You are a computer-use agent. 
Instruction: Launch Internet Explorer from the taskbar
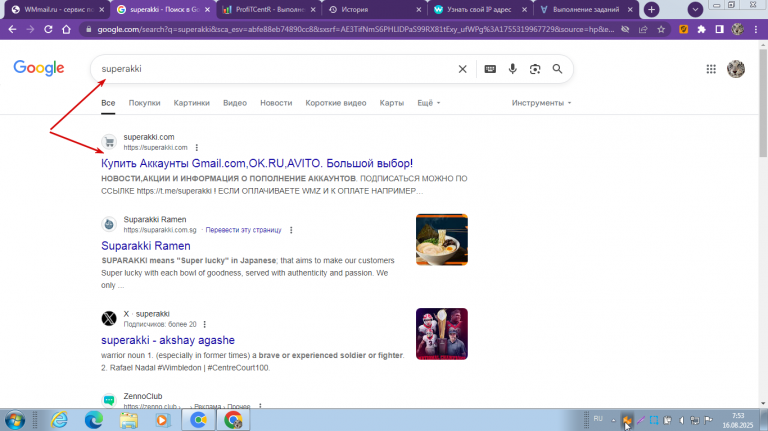60,420
